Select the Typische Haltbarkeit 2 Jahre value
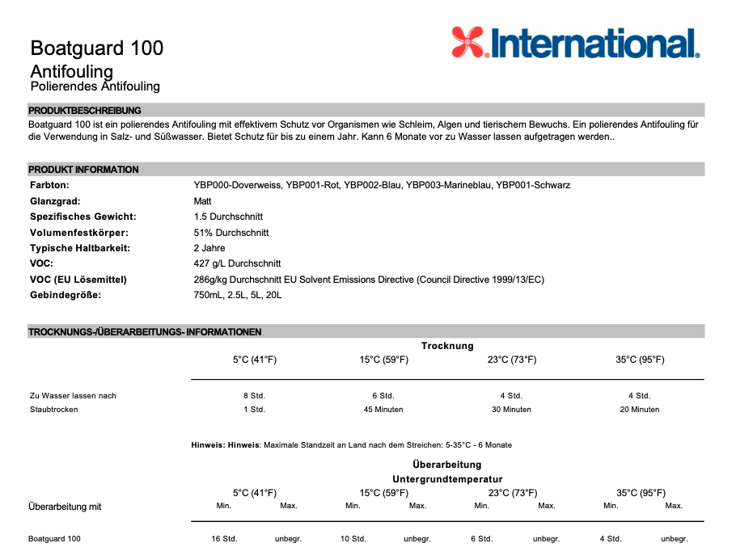Screen dimensions: 736x560 [x=209, y=248]
